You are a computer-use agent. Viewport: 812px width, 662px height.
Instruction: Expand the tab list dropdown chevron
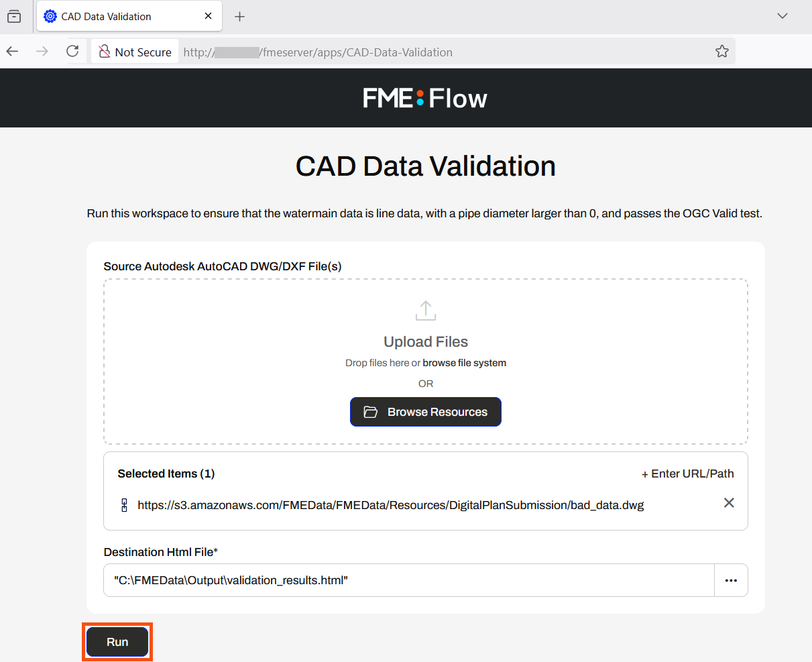[782, 16]
